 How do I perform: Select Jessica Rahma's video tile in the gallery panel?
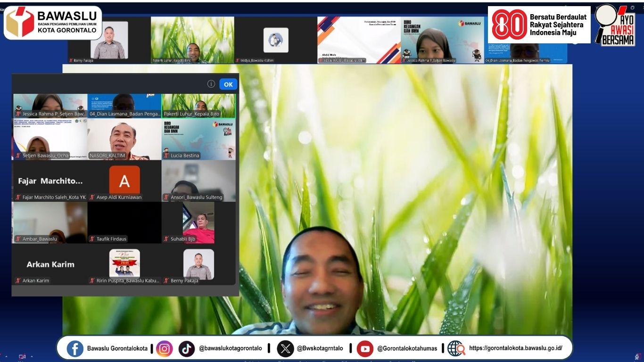point(50,106)
